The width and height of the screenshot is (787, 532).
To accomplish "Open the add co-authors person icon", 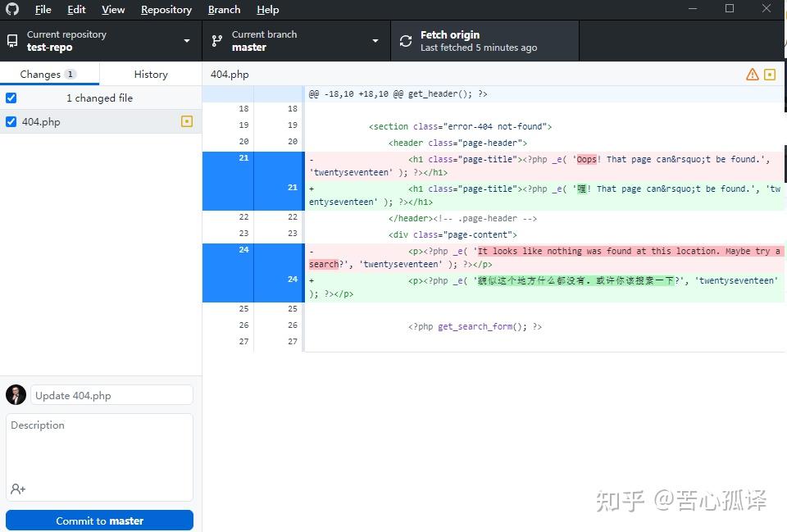I will click(16, 489).
